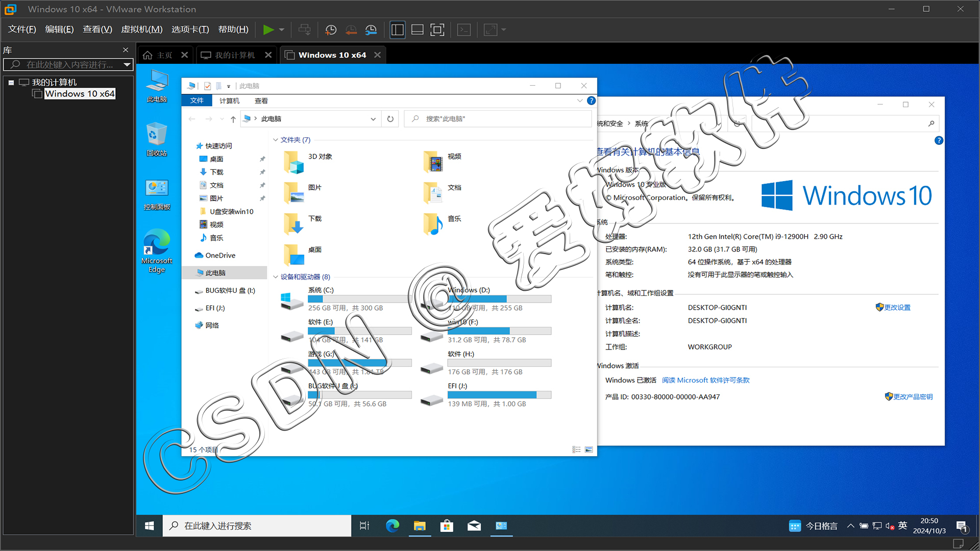
Task: Open address bar history dropdown
Action: [373, 119]
